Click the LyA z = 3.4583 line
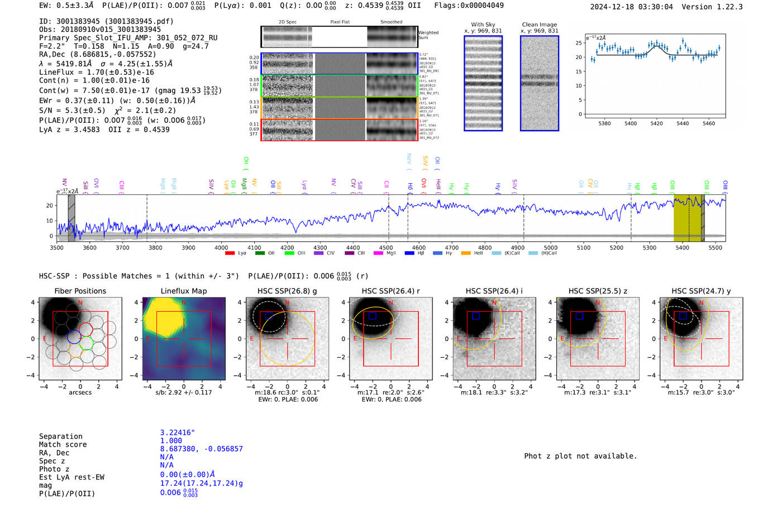This screenshot has height=532, width=782. 69,130
